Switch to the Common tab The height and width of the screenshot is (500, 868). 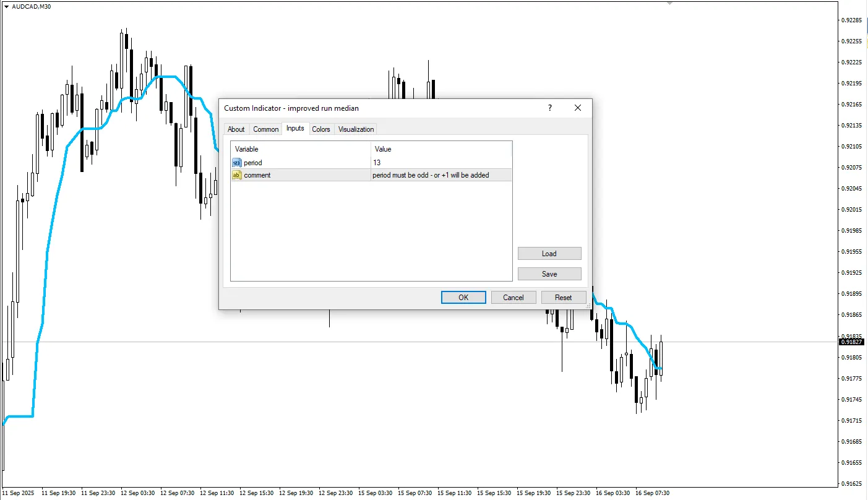265,129
